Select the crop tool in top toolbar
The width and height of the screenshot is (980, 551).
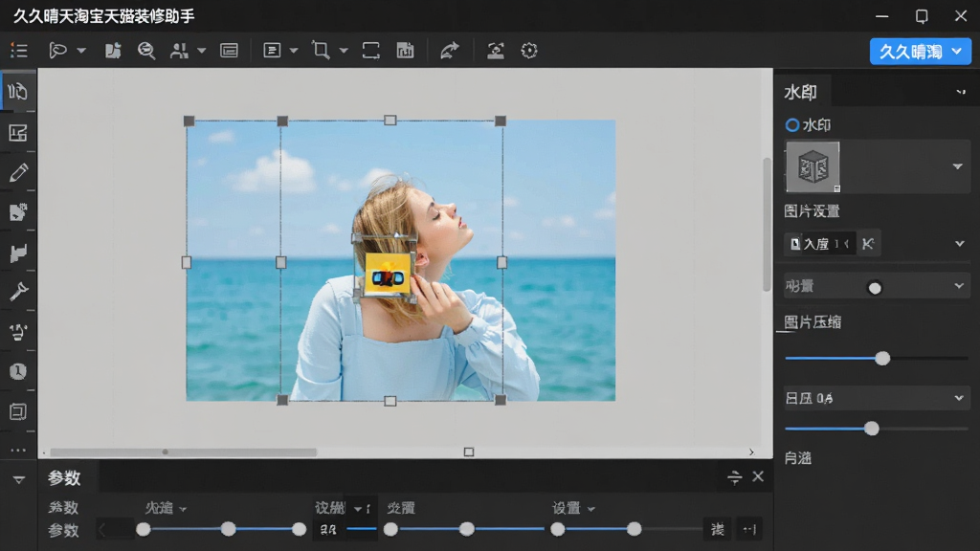321,51
